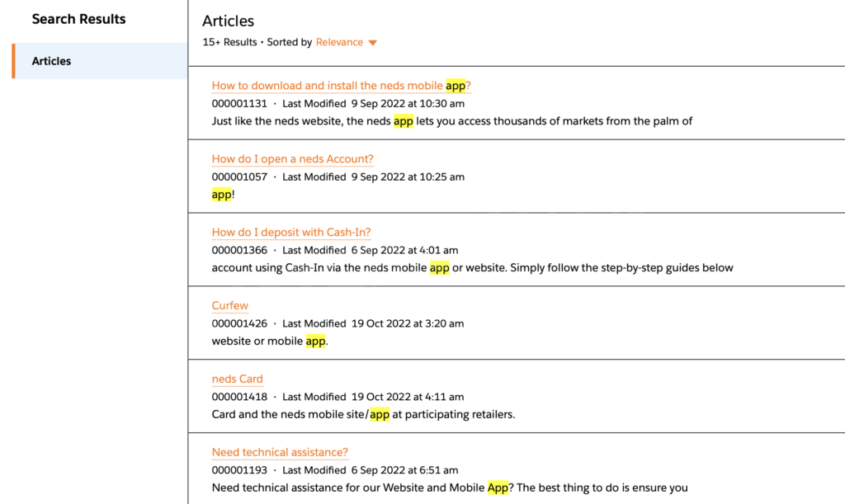
Task: Click the Search Results heading
Action: click(78, 18)
